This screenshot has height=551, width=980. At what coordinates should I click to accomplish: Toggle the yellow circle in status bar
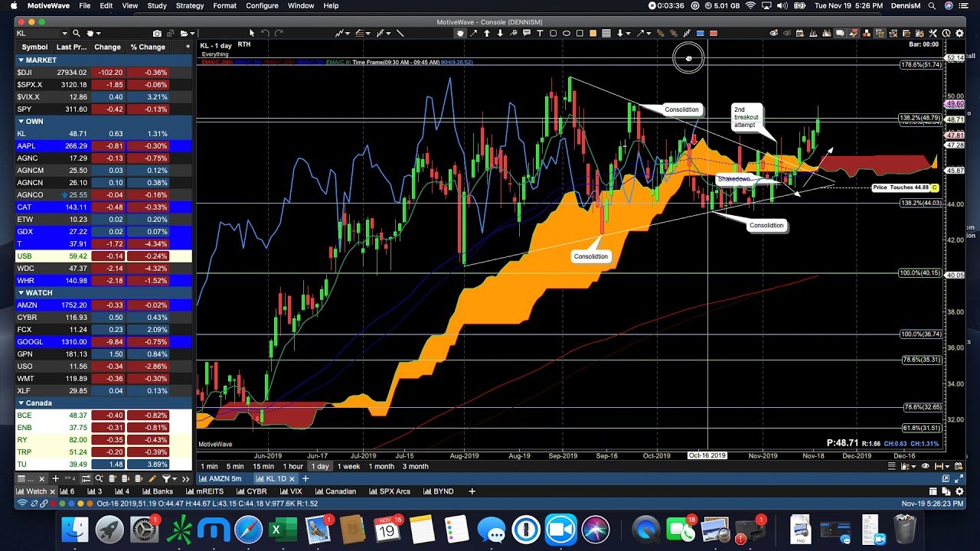pos(80,504)
